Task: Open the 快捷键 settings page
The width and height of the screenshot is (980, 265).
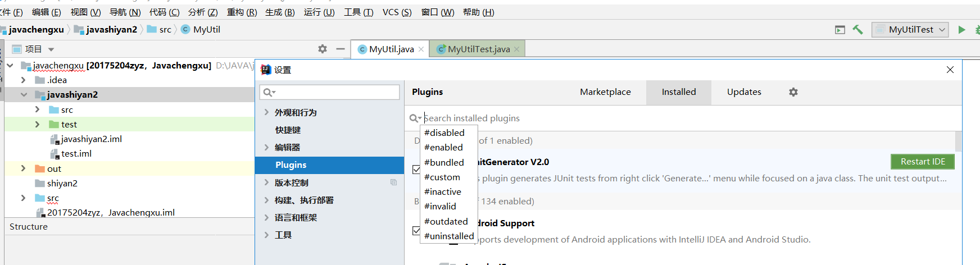Action: pyautogui.click(x=288, y=130)
